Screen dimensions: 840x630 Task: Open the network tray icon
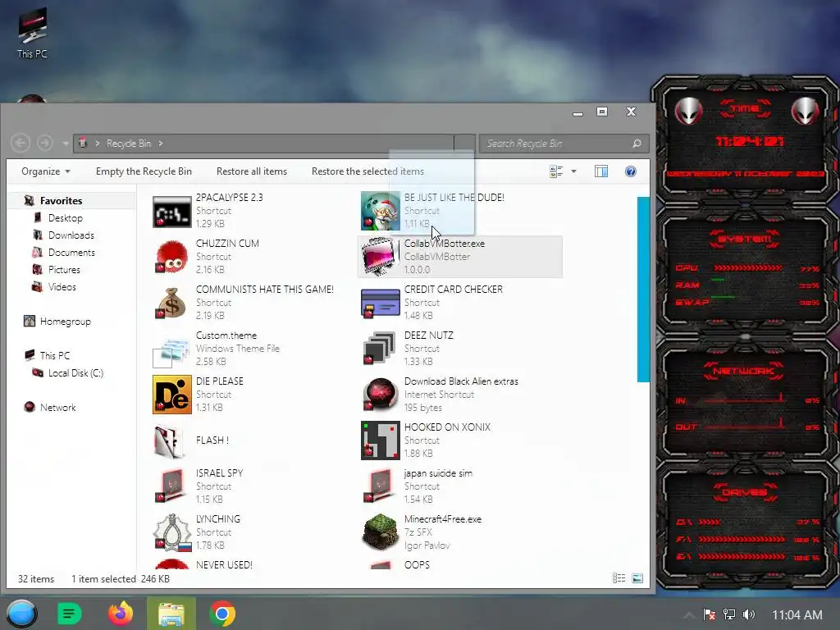pos(729,614)
